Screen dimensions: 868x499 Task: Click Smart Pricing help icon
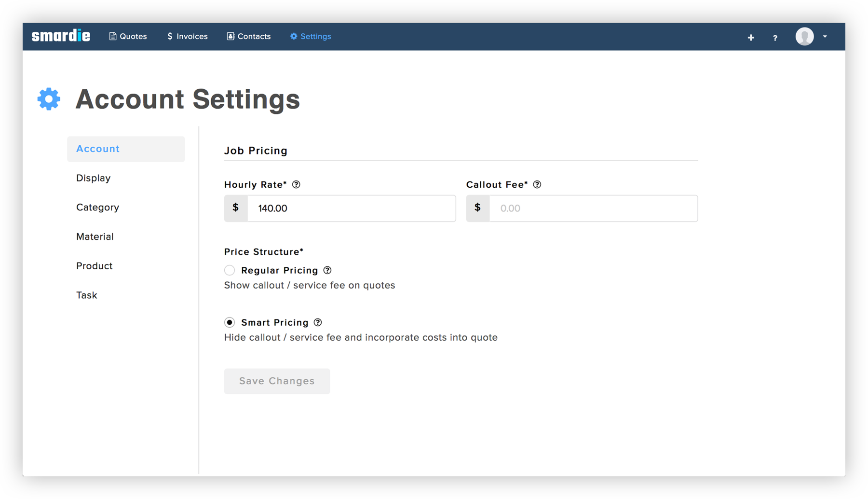click(318, 322)
